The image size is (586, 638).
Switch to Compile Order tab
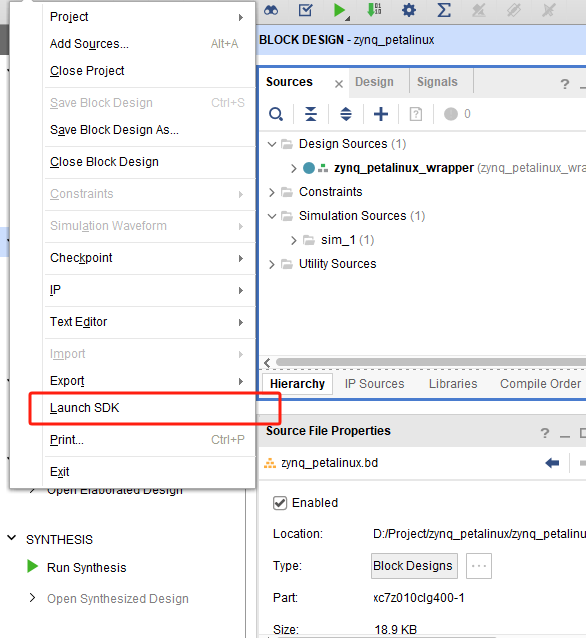[540, 384]
